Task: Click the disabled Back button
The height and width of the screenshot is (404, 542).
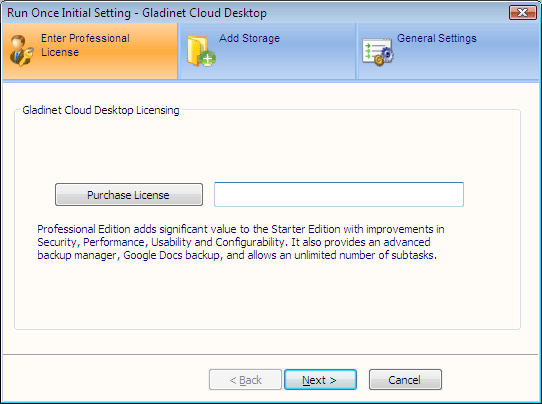Action: [x=245, y=380]
